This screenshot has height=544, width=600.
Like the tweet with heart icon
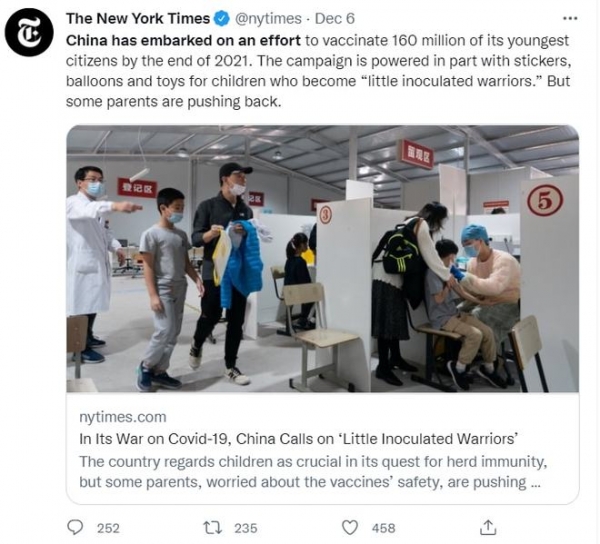(x=349, y=528)
